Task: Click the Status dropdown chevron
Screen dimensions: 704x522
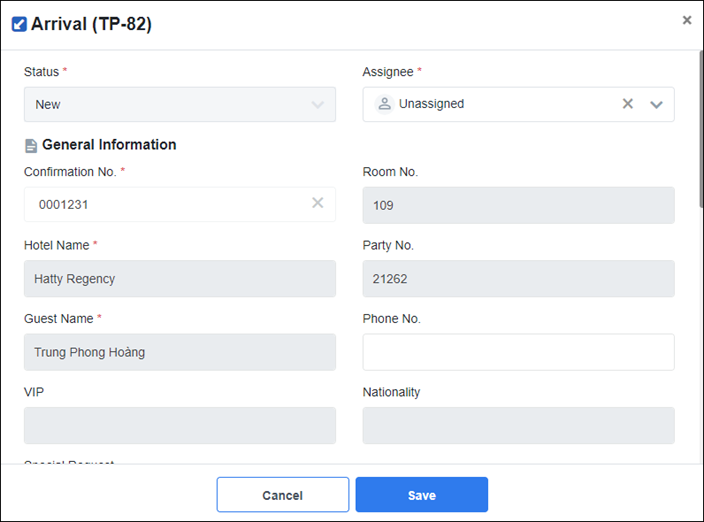Action: pyautogui.click(x=318, y=104)
